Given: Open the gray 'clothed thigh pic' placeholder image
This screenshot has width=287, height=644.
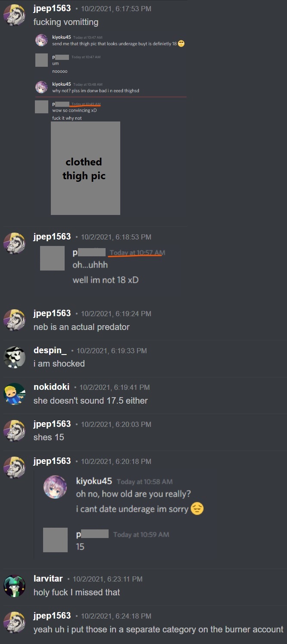Looking at the screenshot, I should click(85, 168).
